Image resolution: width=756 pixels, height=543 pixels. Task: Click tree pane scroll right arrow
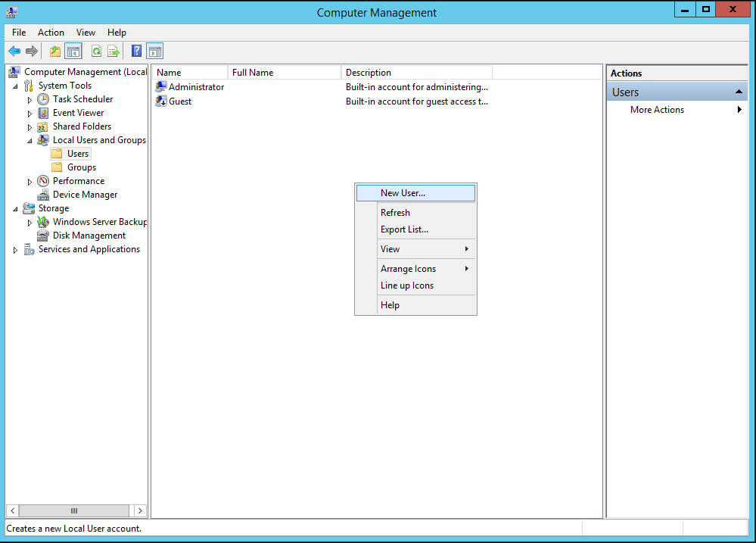(x=140, y=510)
